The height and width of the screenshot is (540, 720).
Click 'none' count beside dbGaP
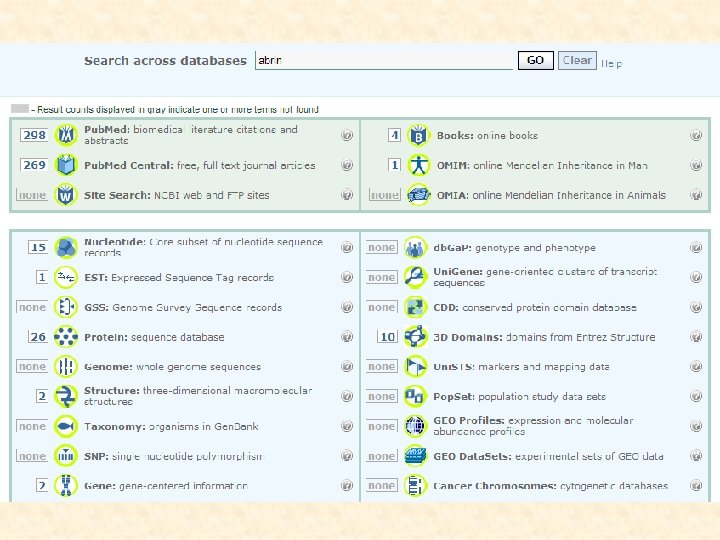click(382, 248)
